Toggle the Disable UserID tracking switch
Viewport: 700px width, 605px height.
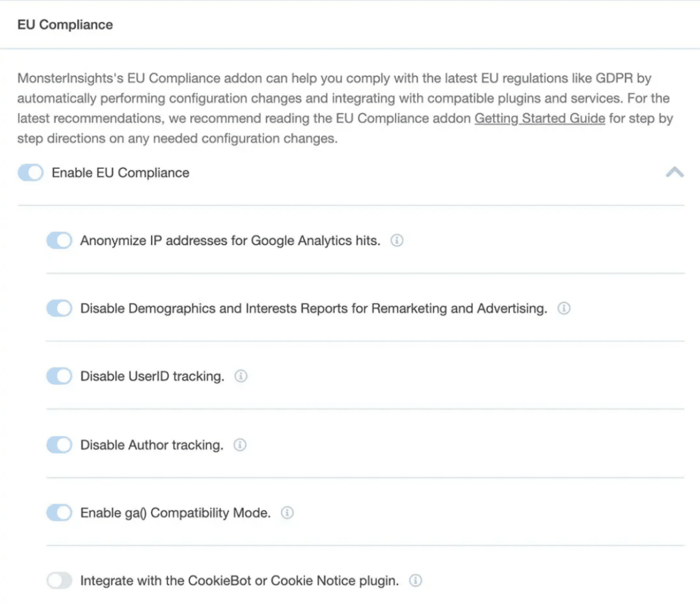(59, 376)
